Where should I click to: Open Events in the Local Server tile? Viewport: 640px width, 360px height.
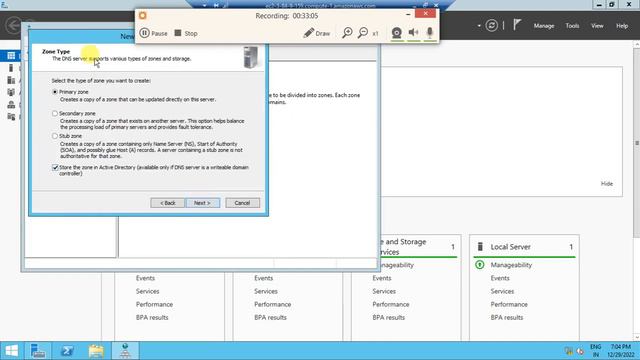pos(500,278)
